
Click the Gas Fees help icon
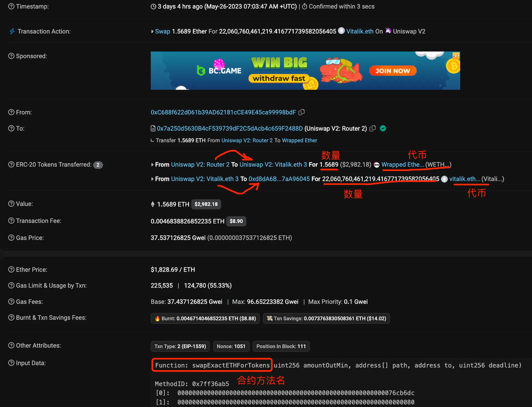[11, 302]
